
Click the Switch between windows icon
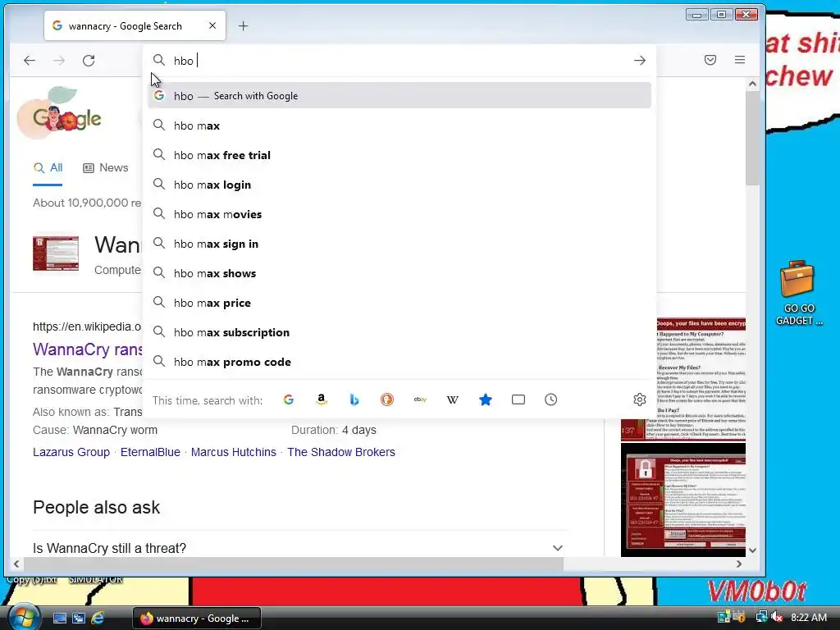click(78, 619)
